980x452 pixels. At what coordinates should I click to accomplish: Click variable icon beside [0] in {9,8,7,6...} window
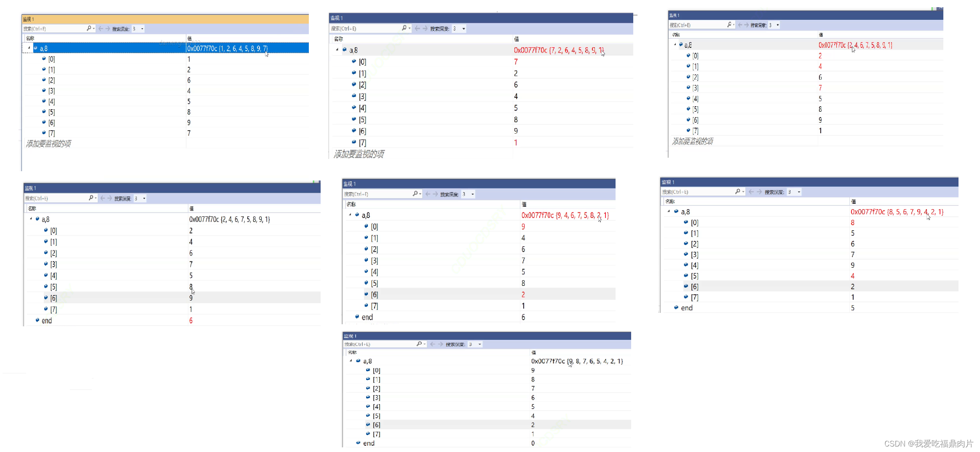pos(368,370)
